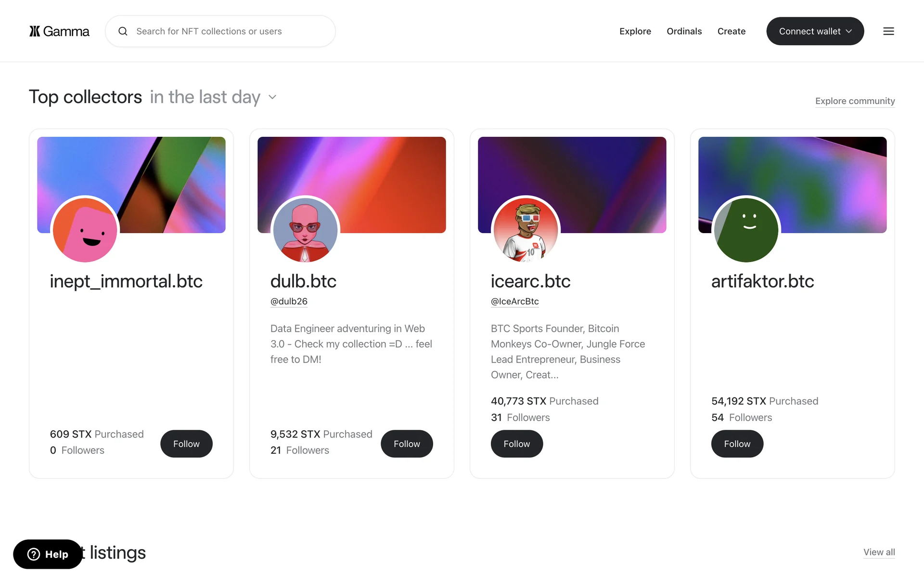Open the hamburger menu icon
Image resolution: width=924 pixels, height=578 pixels.
(888, 31)
